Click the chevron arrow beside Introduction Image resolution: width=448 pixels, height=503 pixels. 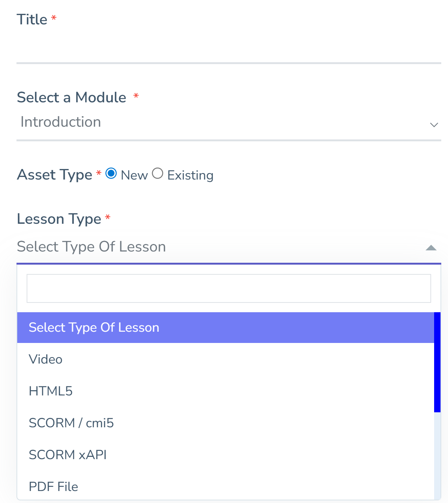click(x=434, y=125)
